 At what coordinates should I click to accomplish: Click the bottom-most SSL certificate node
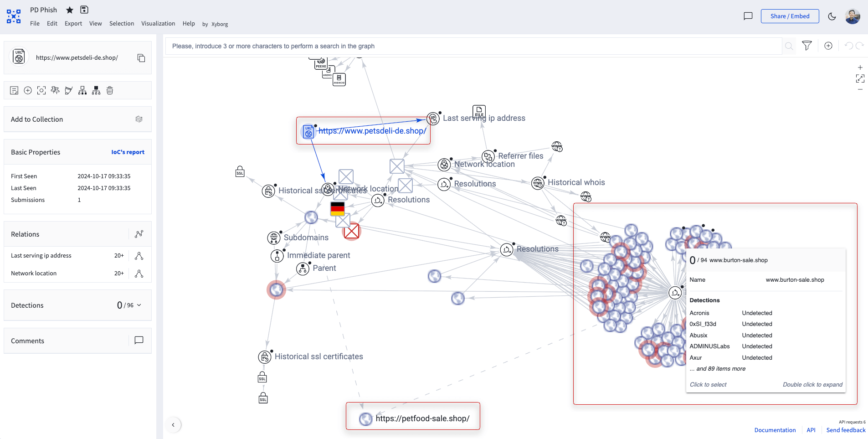coord(263,398)
